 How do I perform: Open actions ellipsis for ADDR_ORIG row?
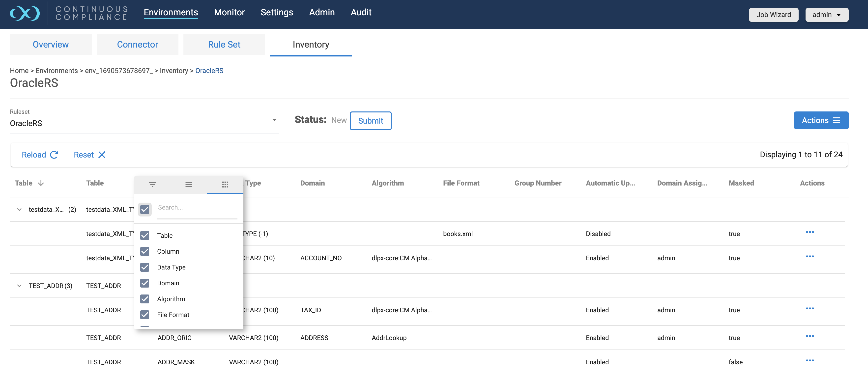coord(810,336)
